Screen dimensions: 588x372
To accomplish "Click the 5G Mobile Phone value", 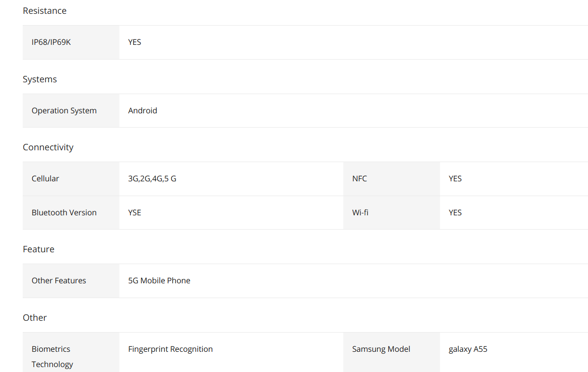I will point(159,281).
